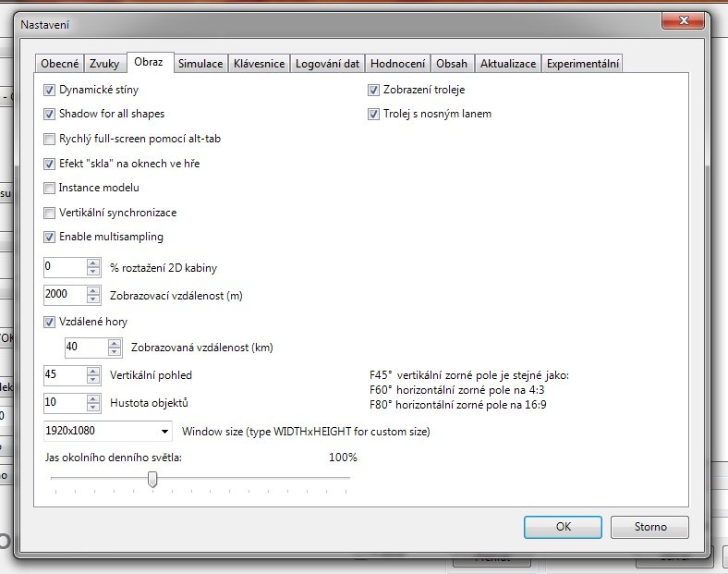Switch to the Simulace tab
The height and width of the screenshot is (574, 728).
200,64
